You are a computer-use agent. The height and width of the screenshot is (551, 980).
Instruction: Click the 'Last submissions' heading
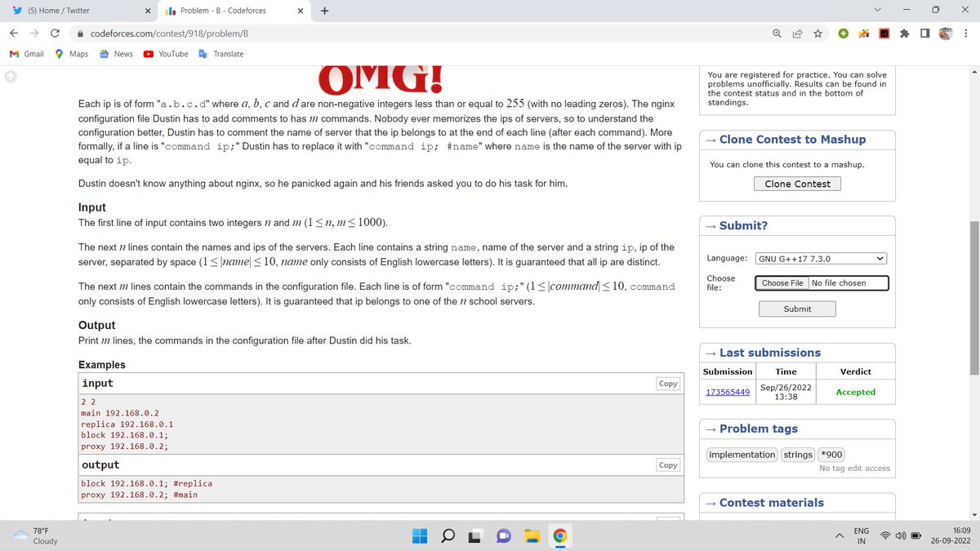click(770, 353)
